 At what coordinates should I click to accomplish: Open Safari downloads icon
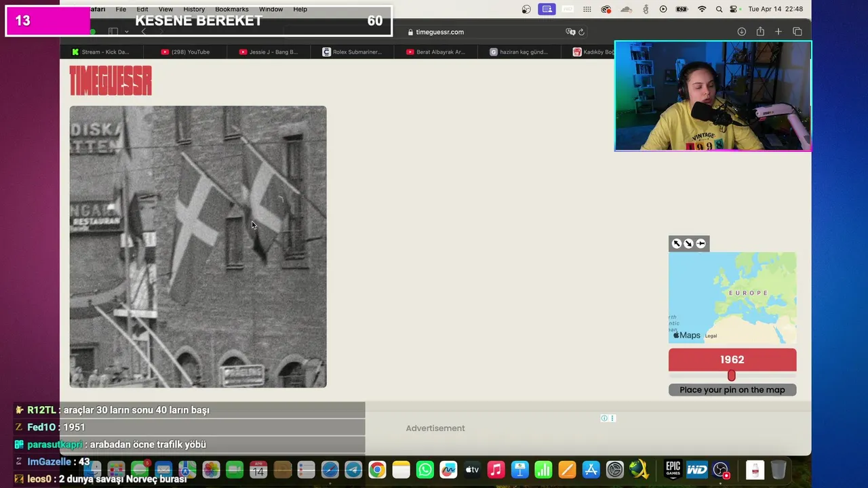click(741, 32)
